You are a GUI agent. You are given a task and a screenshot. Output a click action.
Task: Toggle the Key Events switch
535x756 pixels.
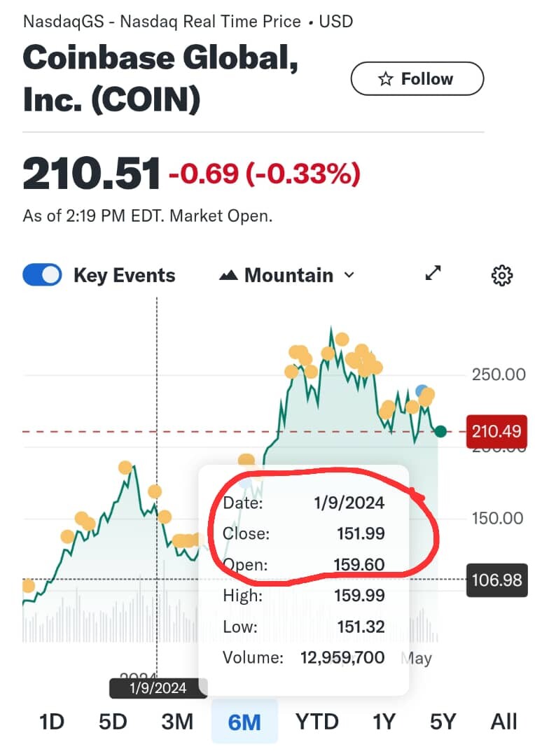[42, 275]
